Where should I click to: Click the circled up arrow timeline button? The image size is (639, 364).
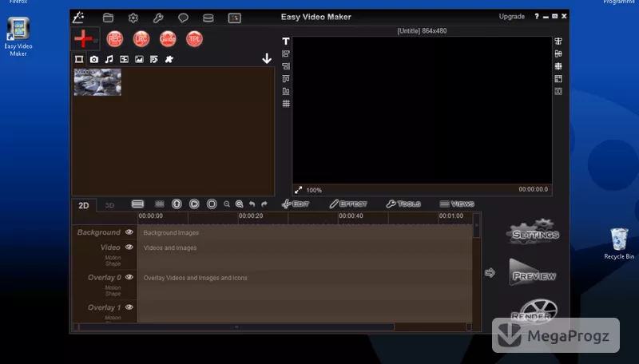click(x=177, y=204)
